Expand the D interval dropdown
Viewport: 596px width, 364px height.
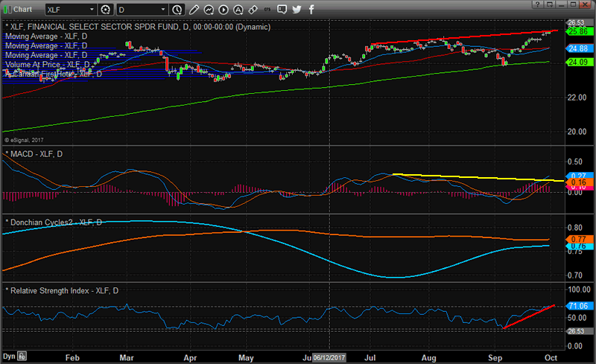[162, 10]
